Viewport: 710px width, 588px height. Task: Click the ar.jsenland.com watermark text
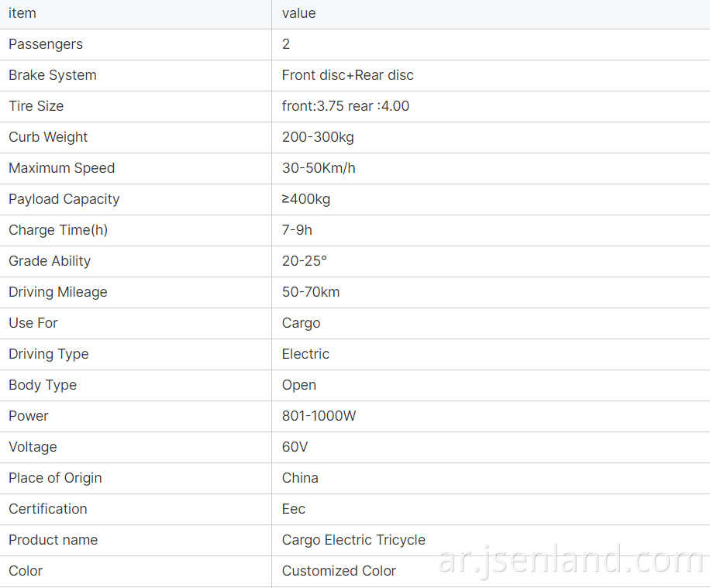coord(571,560)
